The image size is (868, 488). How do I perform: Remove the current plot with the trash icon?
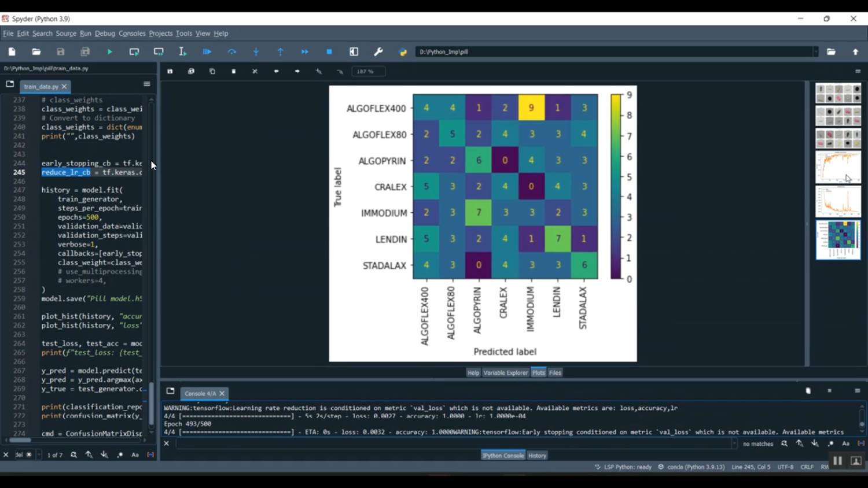234,72
